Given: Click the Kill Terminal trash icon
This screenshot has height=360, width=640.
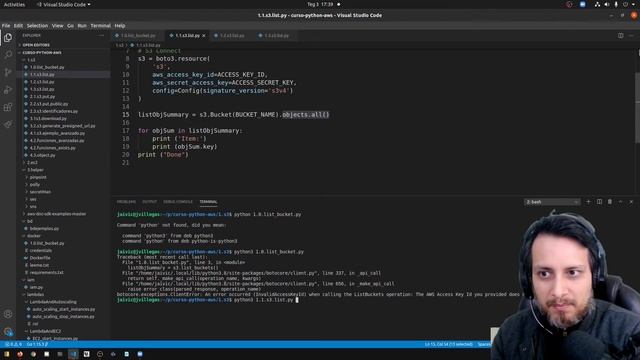Looking at the screenshot, I should [x=610, y=202].
